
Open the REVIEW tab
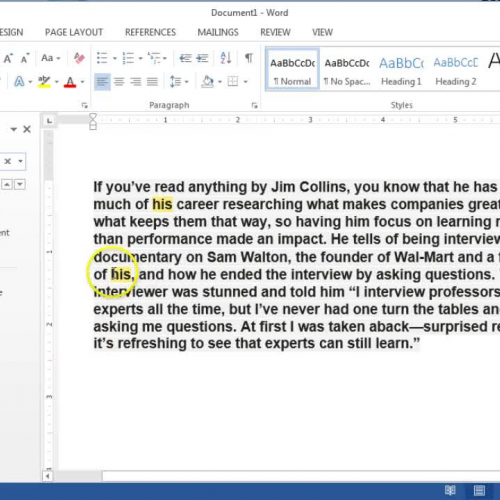[275, 32]
